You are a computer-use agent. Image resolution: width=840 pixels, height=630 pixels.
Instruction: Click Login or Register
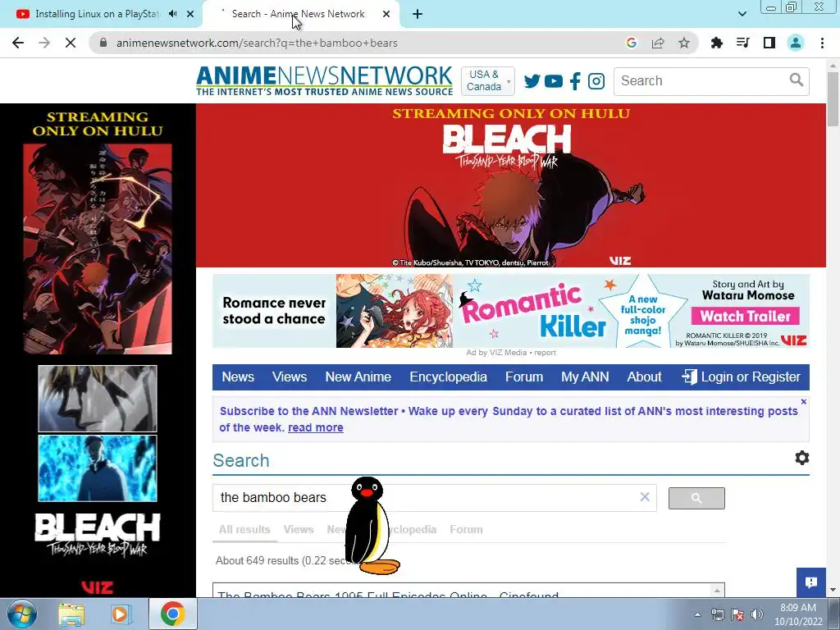[741, 377]
